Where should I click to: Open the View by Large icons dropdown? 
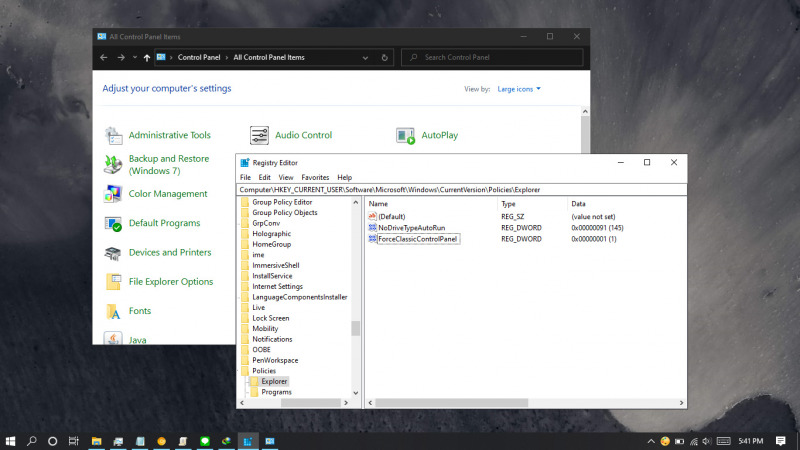[x=519, y=89]
